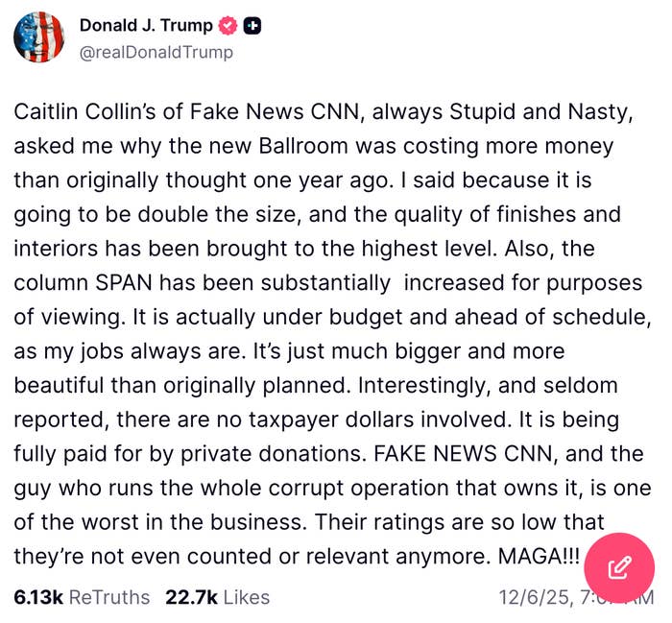Tap the pink compose pencil button
The width and height of the screenshot is (672, 623).
coord(619,567)
